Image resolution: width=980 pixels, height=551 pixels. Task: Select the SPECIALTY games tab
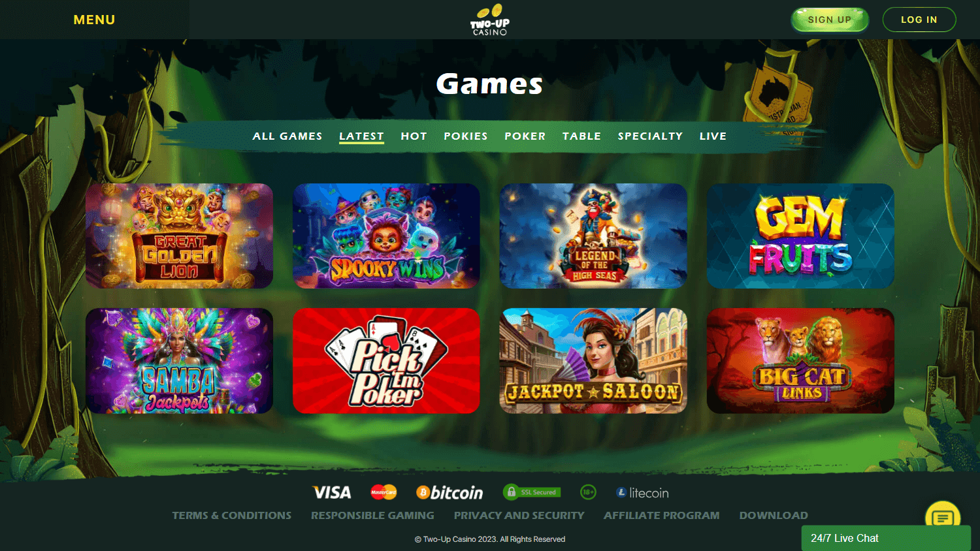tap(650, 136)
